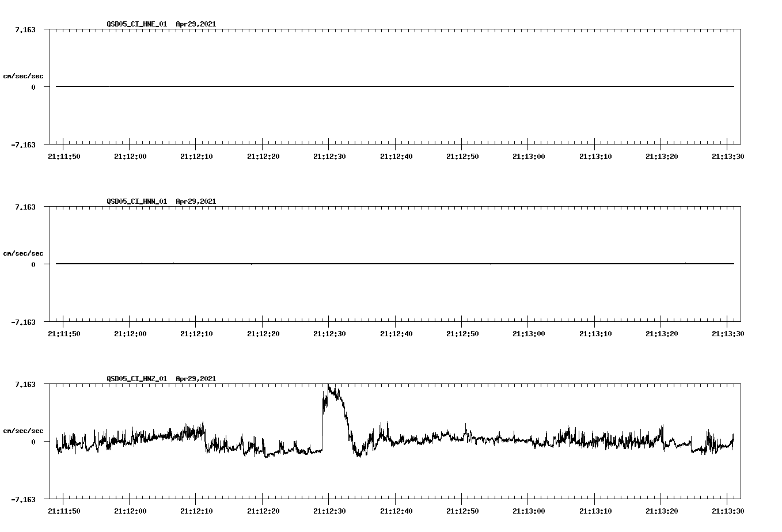Click the 21:12:30 tick label on bottom axis
782x532 pixels.
(329, 510)
